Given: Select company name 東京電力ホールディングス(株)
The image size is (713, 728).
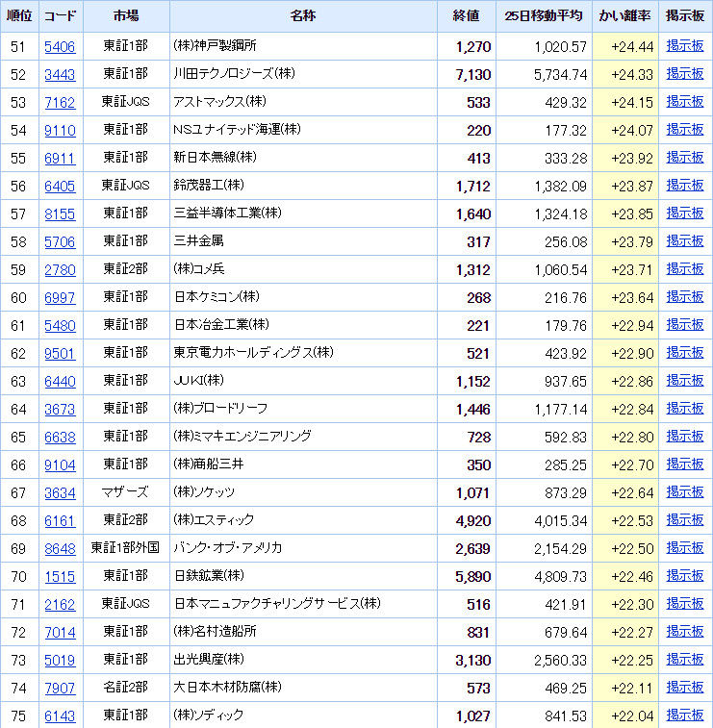Looking at the screenshot, I should 254,353.
